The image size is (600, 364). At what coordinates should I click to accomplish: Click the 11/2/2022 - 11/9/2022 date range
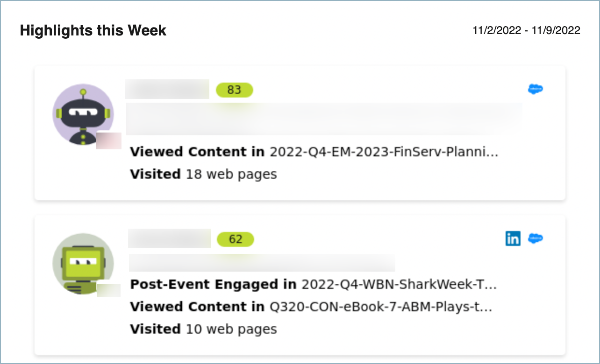tap(527, 31)
